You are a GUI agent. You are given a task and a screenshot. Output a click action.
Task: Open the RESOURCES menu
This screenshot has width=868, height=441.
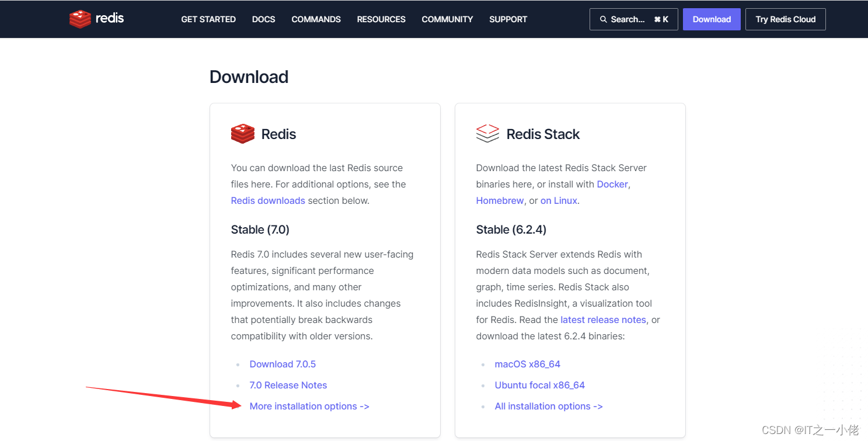[381, 19]
